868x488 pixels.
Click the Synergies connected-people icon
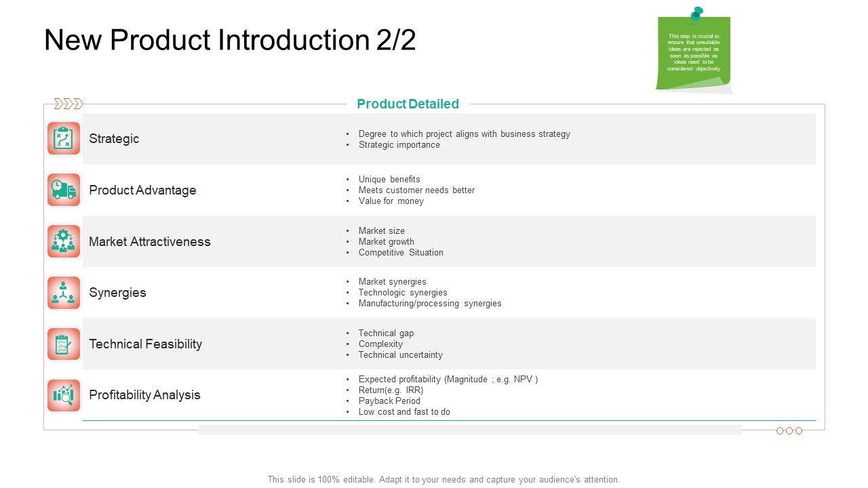[64, 293]
